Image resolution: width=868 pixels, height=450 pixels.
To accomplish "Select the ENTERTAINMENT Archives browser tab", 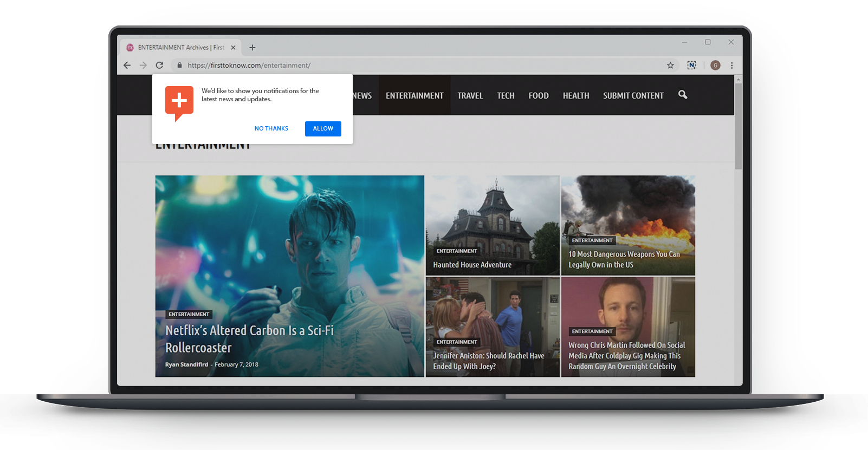I will tap(180, 48).
